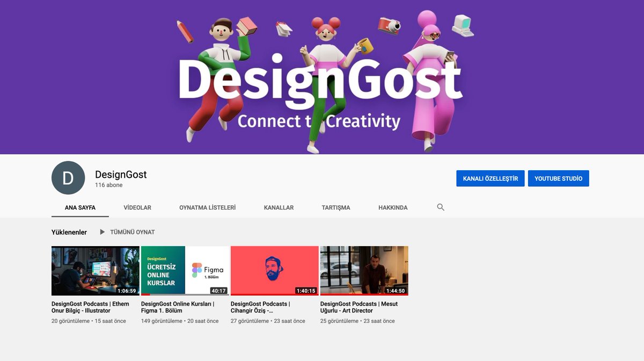The height and width of the screenshot is (361, 644).
Task: Click the 40:17 duration badge
Action: (x=219, y=291)
